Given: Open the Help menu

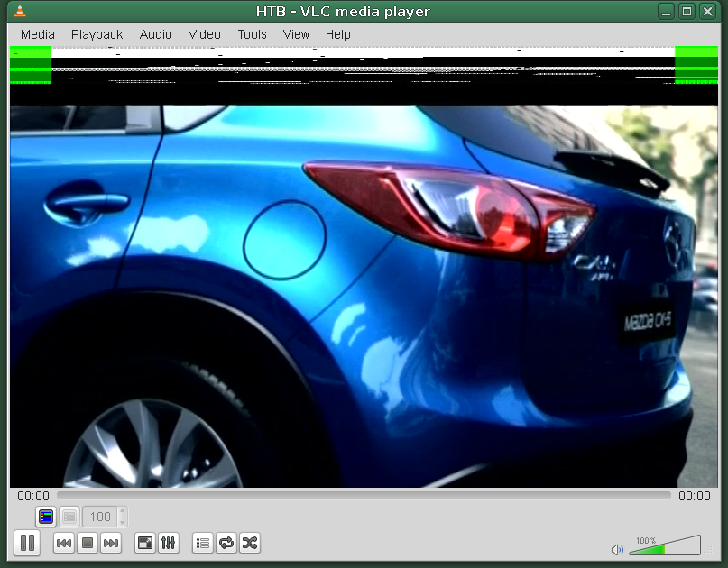Looking at the screenshot, I should point(337,34).
